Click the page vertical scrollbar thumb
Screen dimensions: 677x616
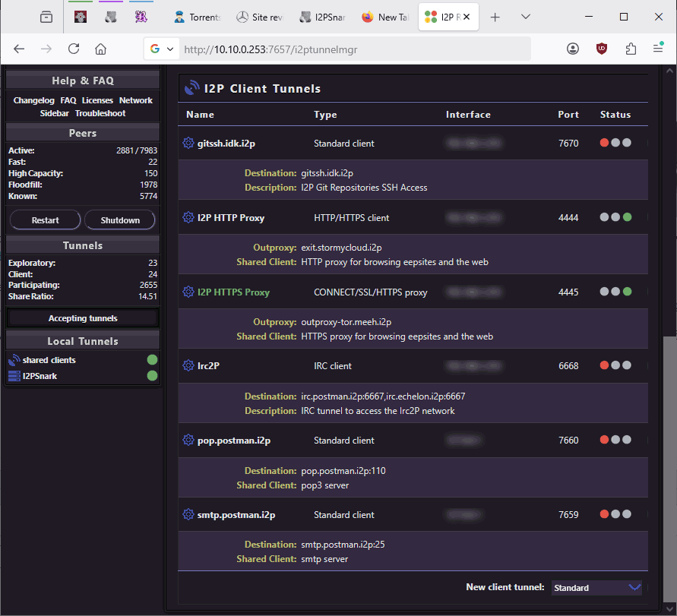pyautogui.click(x=669, y=469)
